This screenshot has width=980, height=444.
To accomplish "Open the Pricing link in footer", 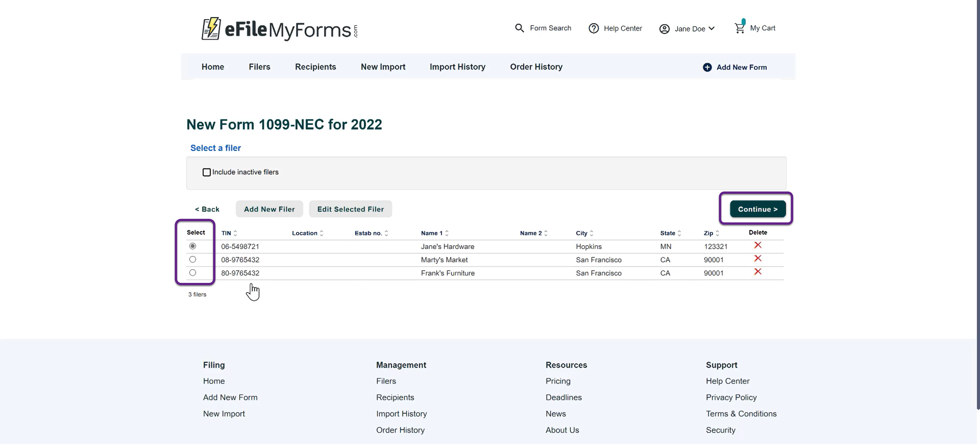I will [558, 381].
